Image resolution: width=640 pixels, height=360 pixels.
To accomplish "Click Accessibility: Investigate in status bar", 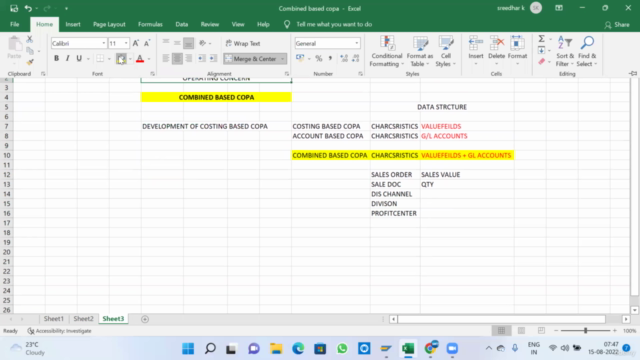I will 60,331.
